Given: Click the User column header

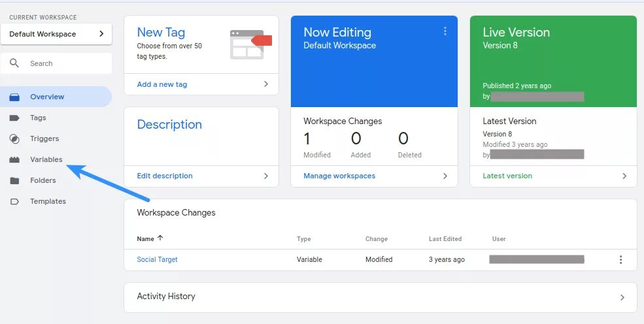Looking at the screenshot, I should click(x=499, y=238).
